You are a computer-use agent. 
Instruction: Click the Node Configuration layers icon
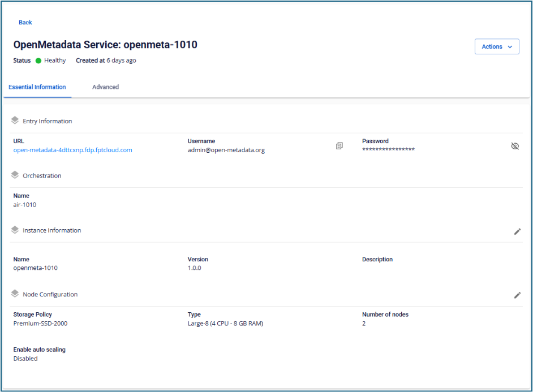[x=15, y=294]
